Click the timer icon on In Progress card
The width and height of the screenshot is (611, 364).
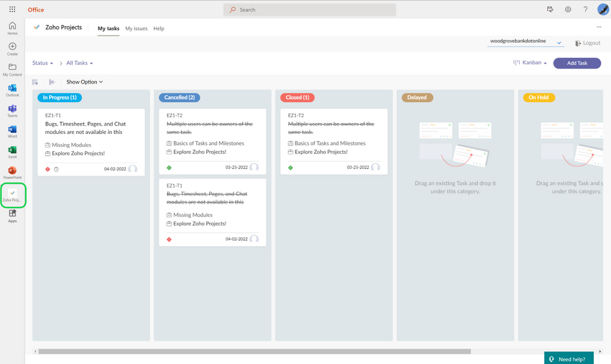point(56,169)
